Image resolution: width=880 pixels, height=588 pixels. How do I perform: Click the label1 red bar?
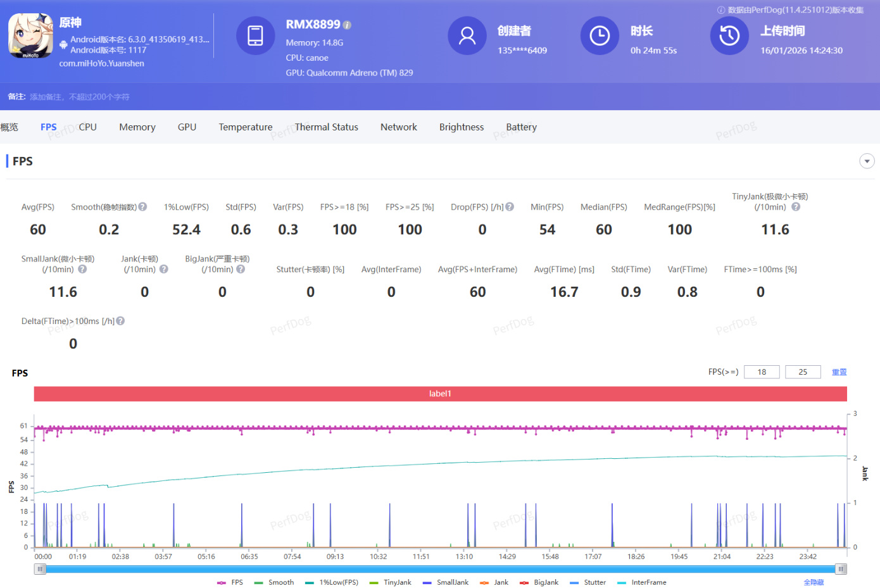pyautogui.click(x=440, y=394)
